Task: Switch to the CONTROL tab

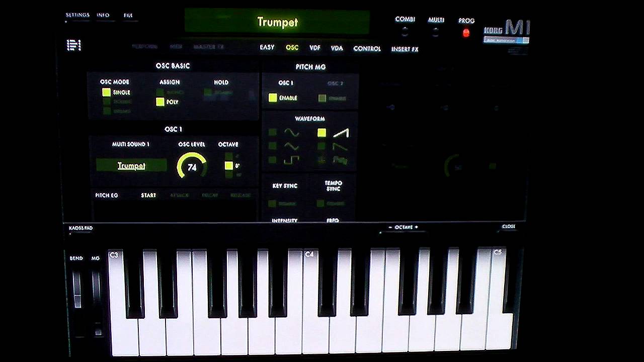Action: pyautogui.click(x=367, y=49)
